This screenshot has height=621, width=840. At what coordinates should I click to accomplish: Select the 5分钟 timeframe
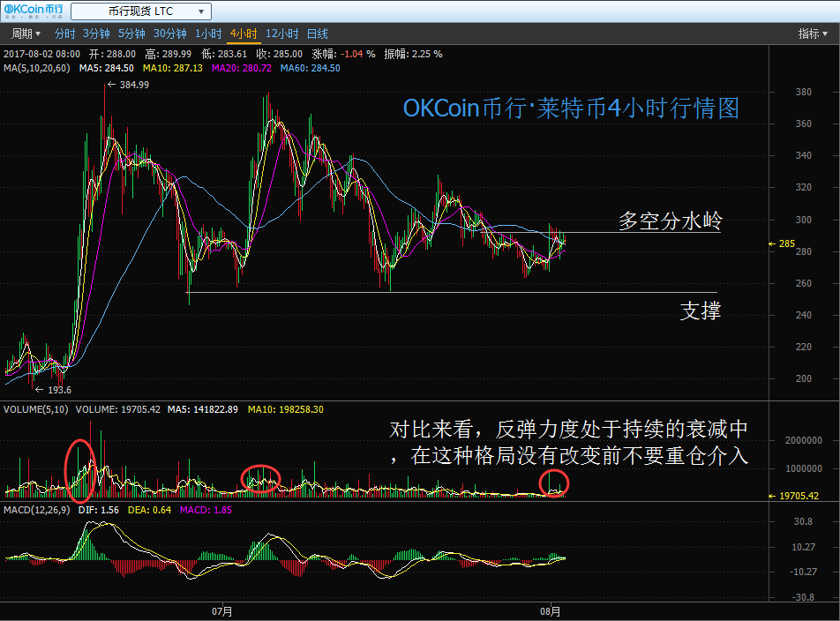[131, 34]
